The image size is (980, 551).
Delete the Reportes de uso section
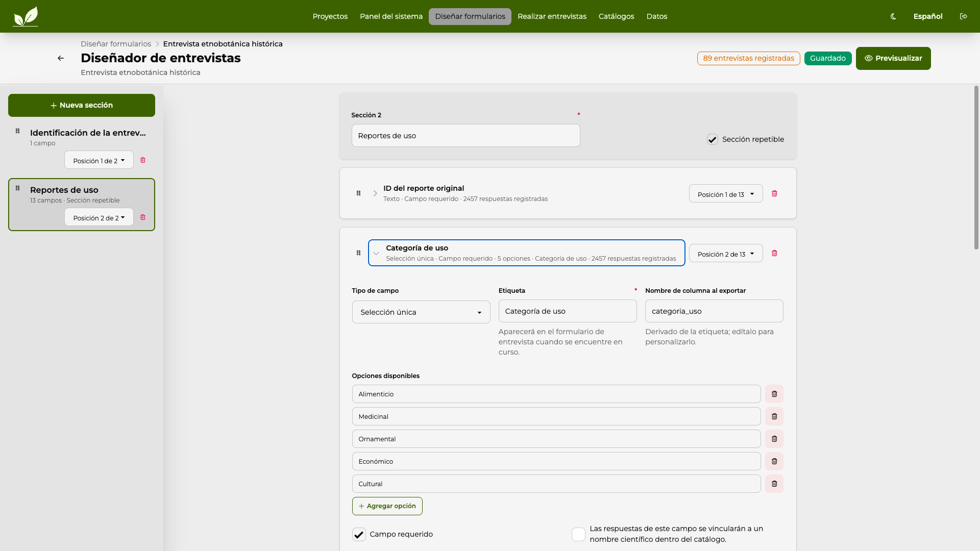pyautogui.click(x=143, y=217)
